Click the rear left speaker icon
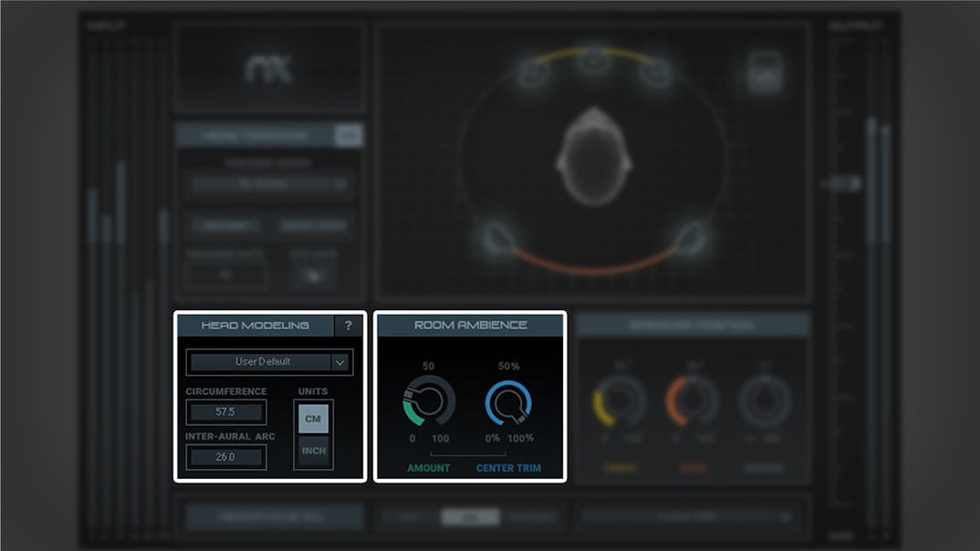 click(x=497, y=237)
